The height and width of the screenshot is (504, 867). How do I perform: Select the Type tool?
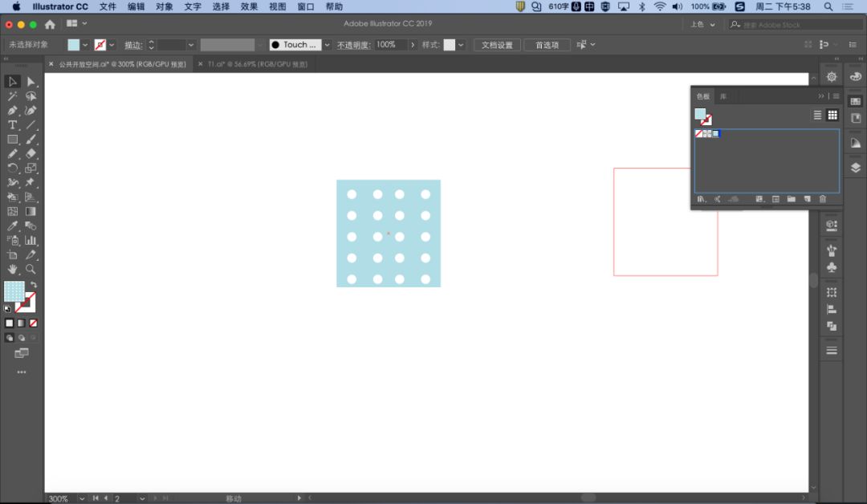pos(12,125)
